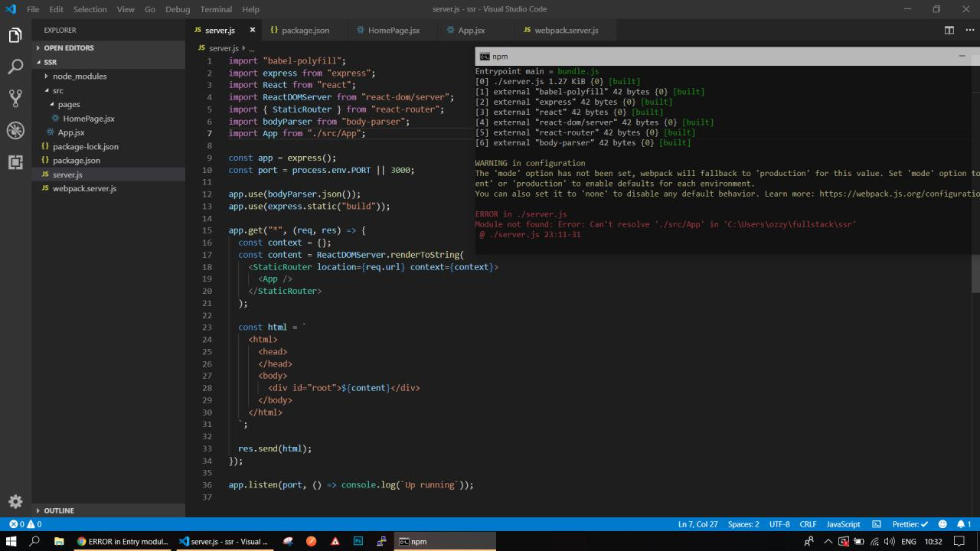
Task: Expand the node_modules folder
Action: [x=108, y=76]
